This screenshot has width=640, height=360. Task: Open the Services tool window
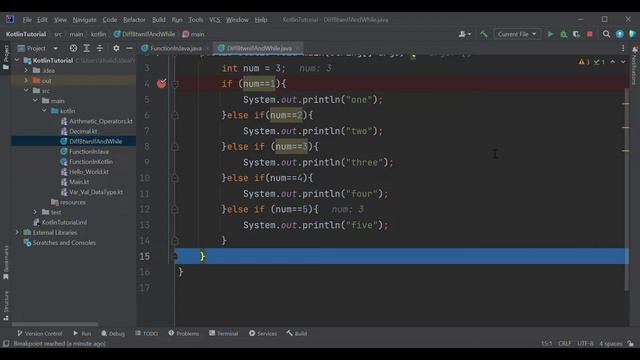point(263,333)
